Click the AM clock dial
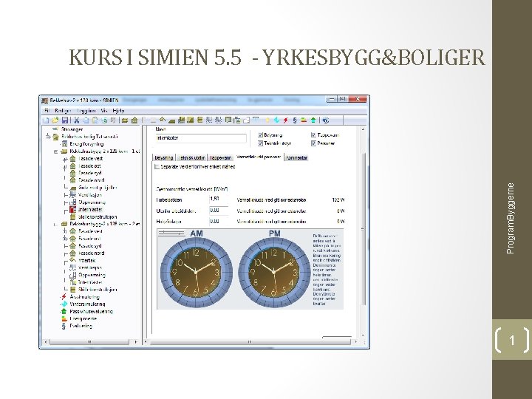532x399 pixels. click(x=196, y=273)
